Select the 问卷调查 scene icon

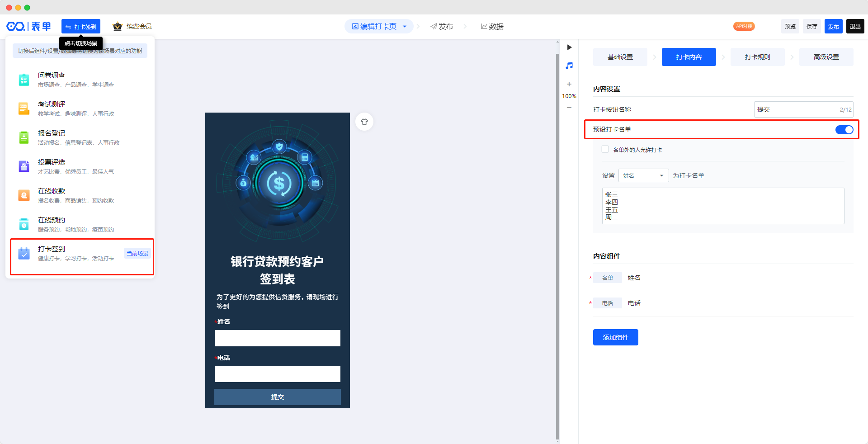point(24,80)
